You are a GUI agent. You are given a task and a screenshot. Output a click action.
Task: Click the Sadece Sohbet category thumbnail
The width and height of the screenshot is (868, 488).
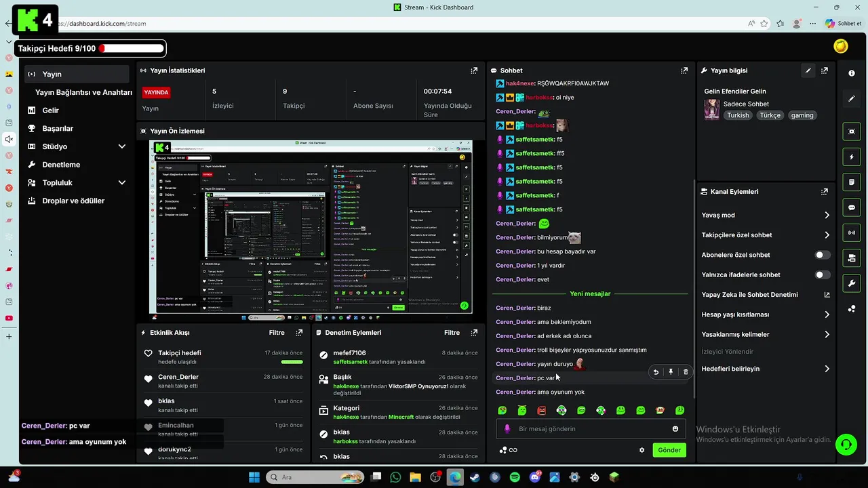coord(711,110)
